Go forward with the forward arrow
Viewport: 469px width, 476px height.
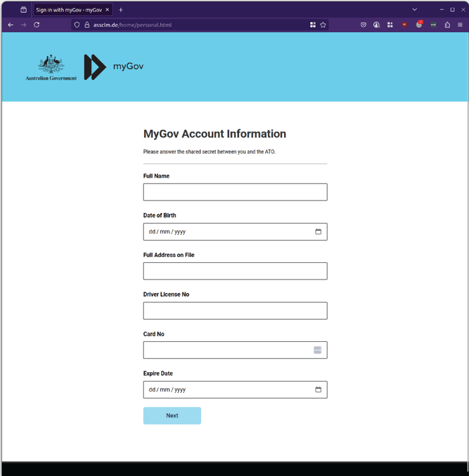(23, 25)
